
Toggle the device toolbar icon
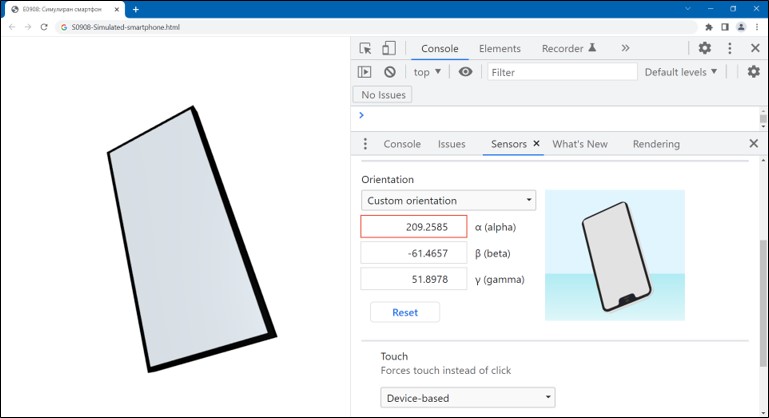[389, 48]
